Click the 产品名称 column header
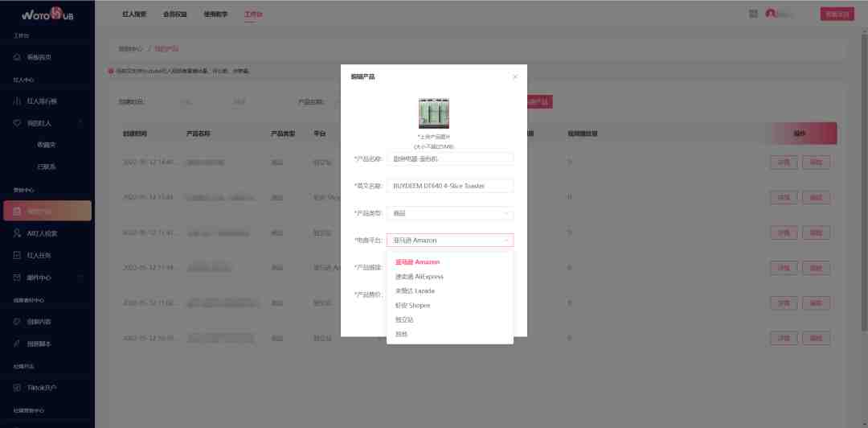 199,134
